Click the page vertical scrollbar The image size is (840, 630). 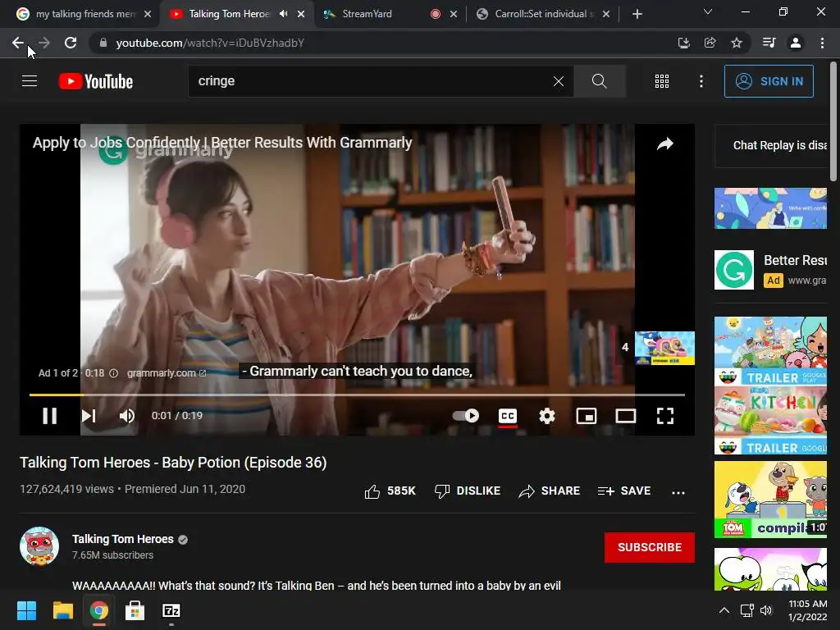pos(833,121)
